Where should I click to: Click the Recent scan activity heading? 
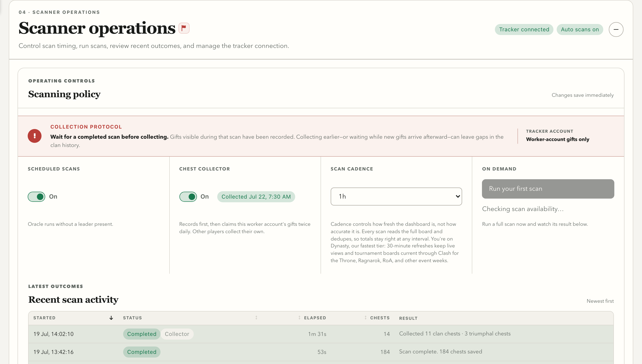[73, 299]
